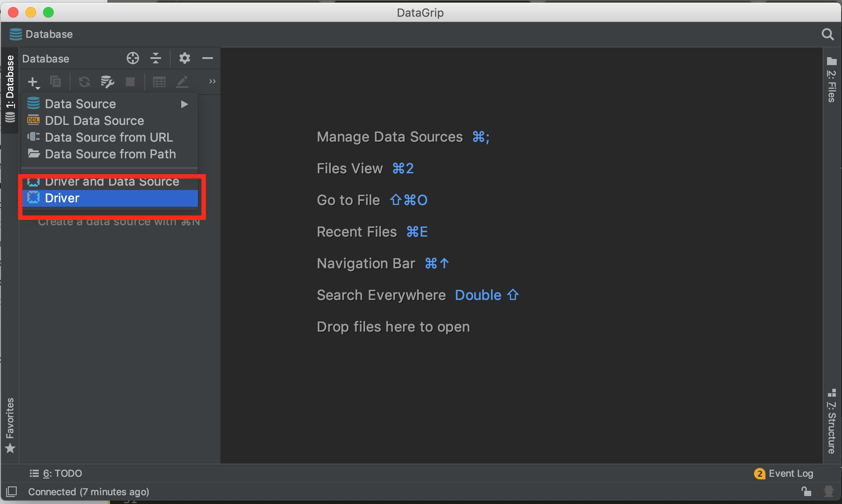Click the Edit source pencil icon
Screen dimensions: 842x504
[x=182, y=82]
